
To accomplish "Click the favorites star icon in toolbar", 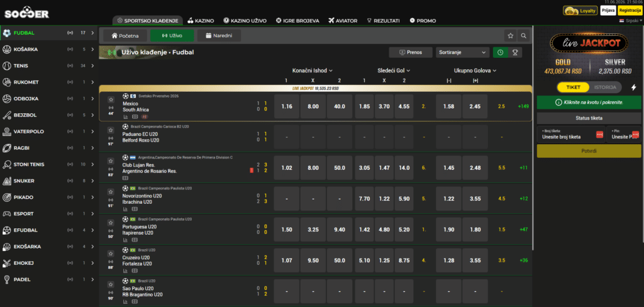I will tap(511, 36).
